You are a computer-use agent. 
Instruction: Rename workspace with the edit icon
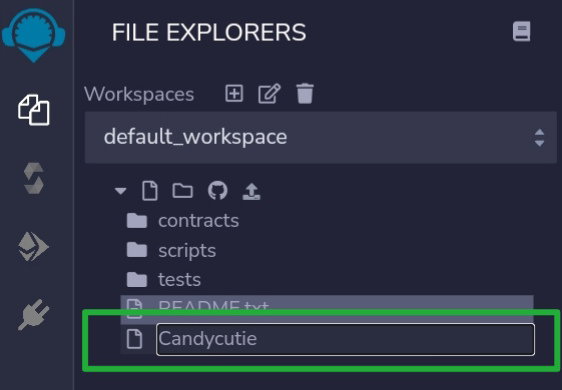coord(269,94)
